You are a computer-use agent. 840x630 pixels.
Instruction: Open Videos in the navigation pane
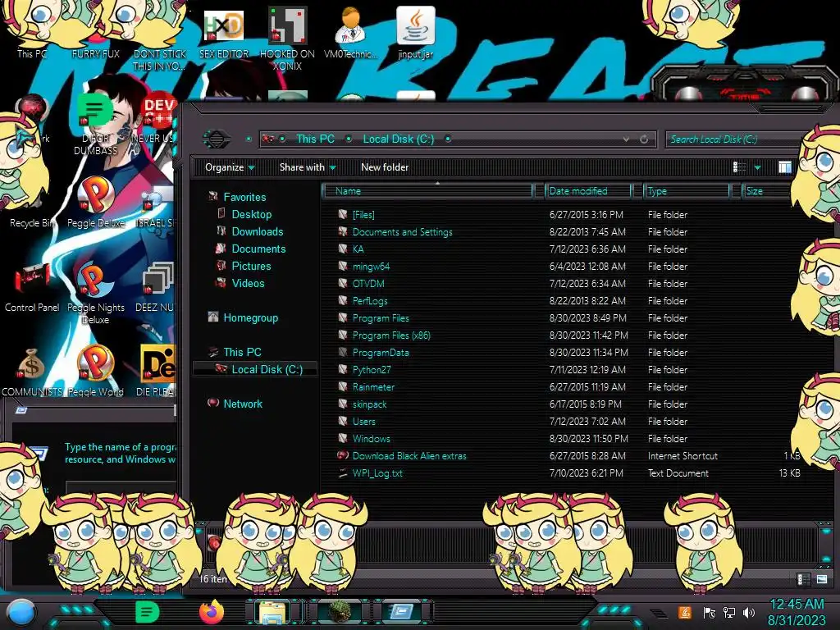[248, 283]
